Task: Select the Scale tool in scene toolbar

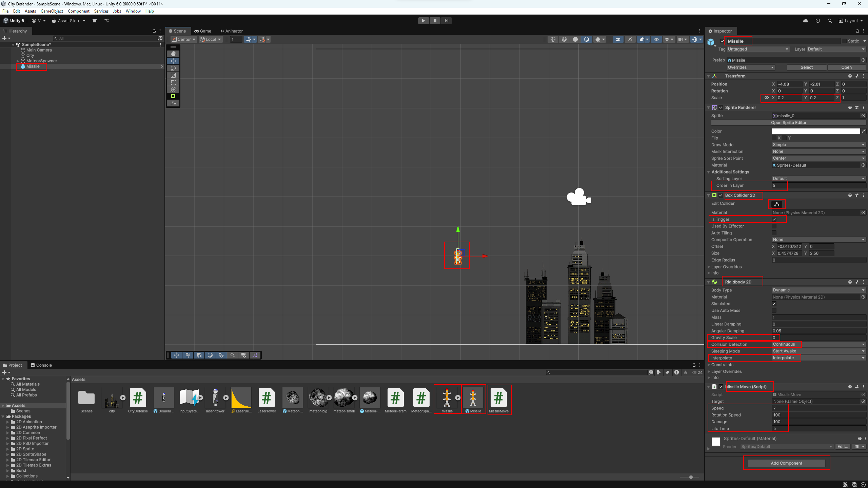Action: click(x=173, y=75)
